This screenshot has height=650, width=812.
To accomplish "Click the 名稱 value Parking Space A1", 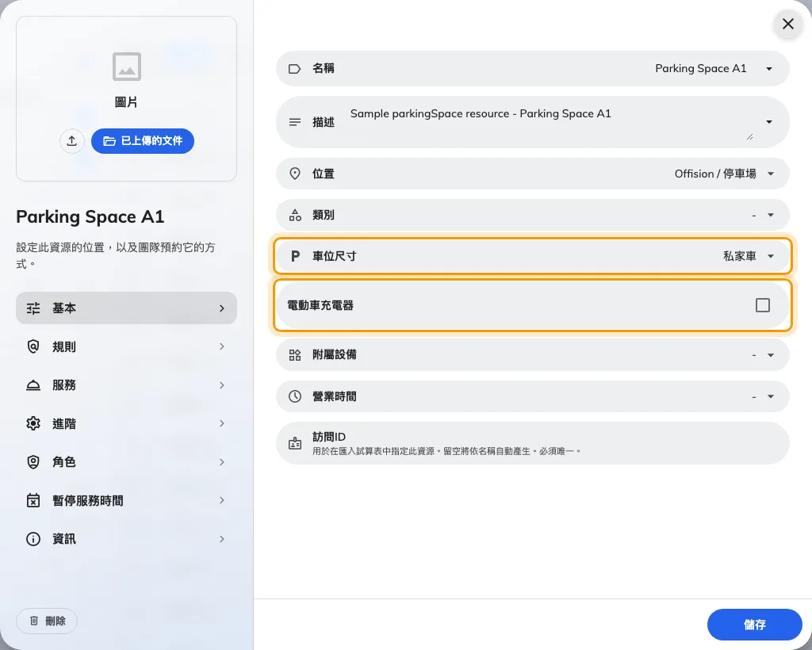I will coord(701,69).
